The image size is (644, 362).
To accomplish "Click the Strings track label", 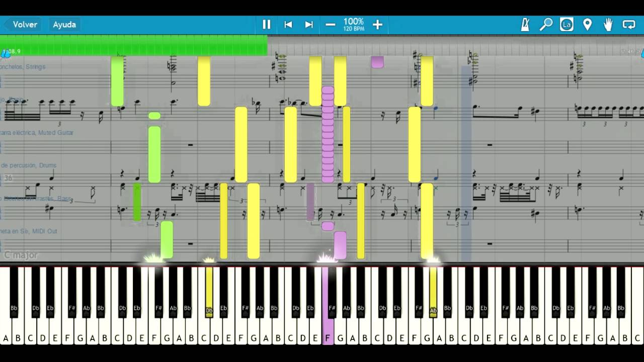I will pyautogui.click(x=22, y=67).
